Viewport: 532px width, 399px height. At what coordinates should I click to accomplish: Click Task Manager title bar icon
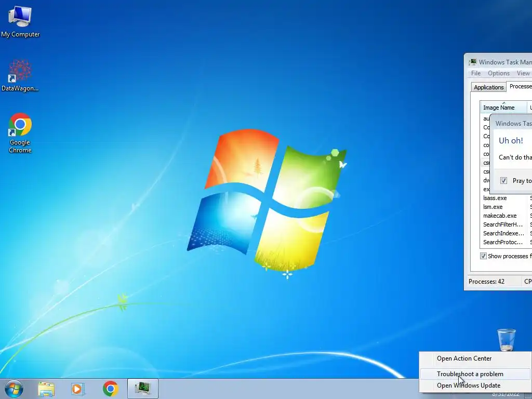[x=472, y=62]
